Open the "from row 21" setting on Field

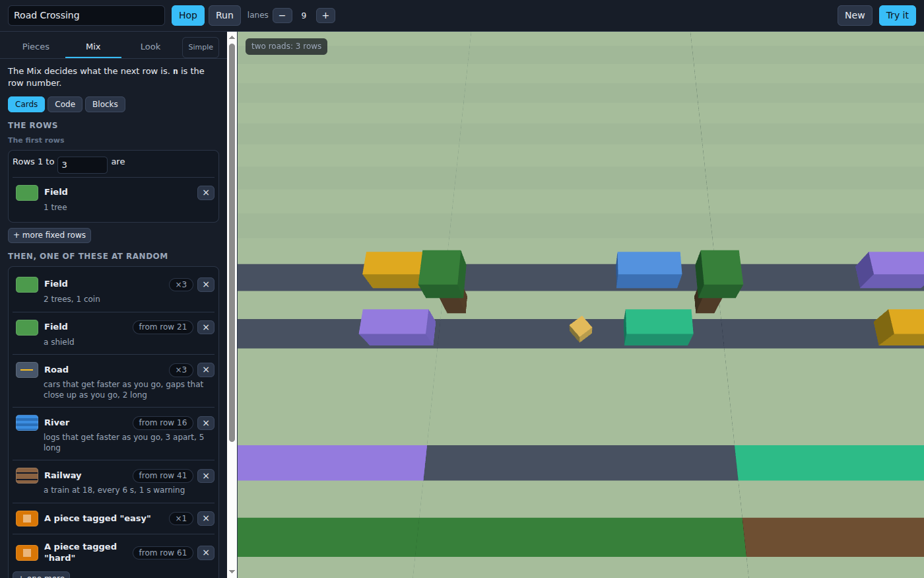[x=163, y=327]
